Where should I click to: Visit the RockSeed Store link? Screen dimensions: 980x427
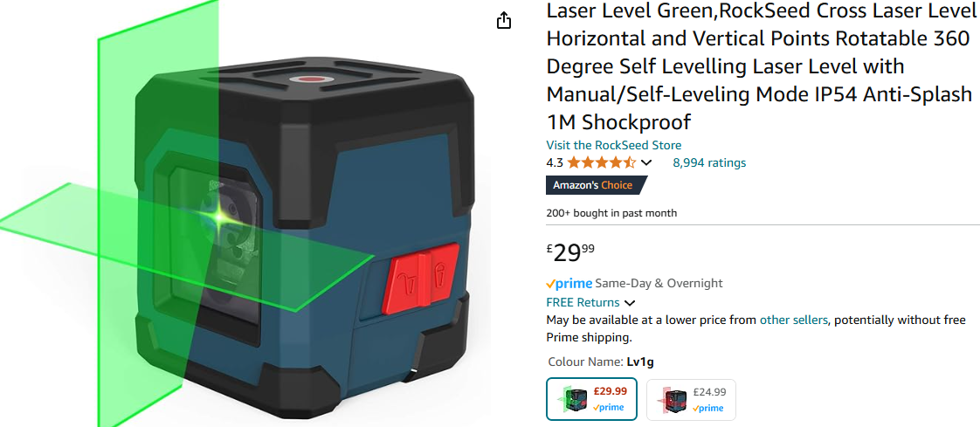point(614,145)
